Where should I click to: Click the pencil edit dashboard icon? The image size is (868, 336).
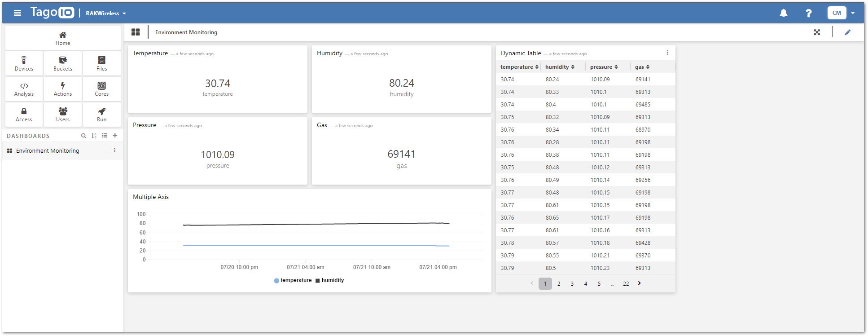point(847,32)
